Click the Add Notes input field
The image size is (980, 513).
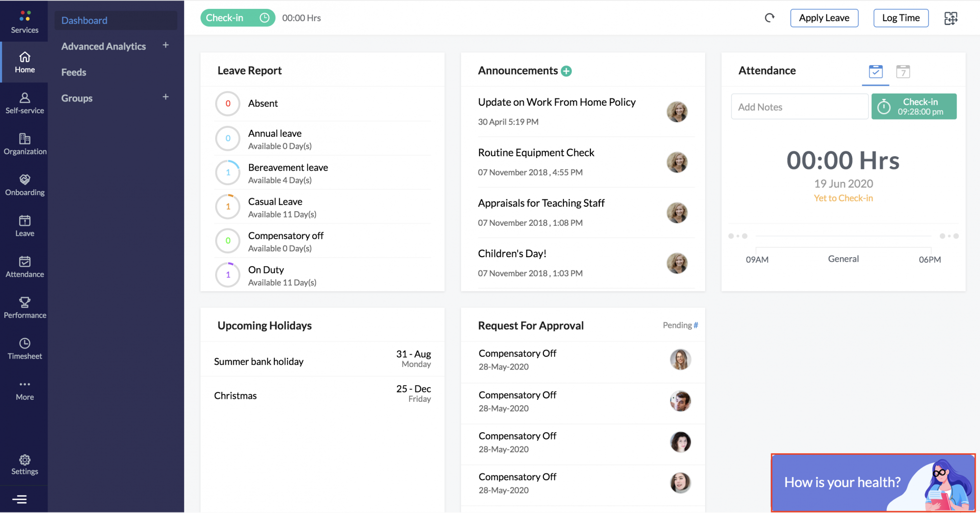799,106
